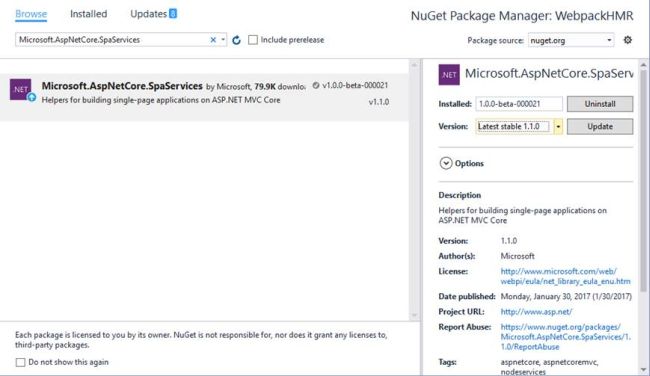Click the .NET package icon in results list
The width and height of the screenshot is (650, 376).
pos(21,89)
